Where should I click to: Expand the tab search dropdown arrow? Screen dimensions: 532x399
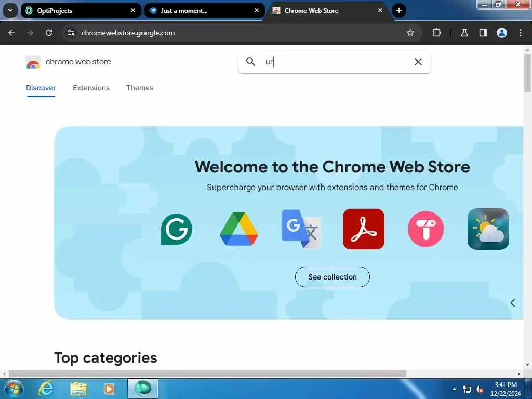[x=10, y=10]
